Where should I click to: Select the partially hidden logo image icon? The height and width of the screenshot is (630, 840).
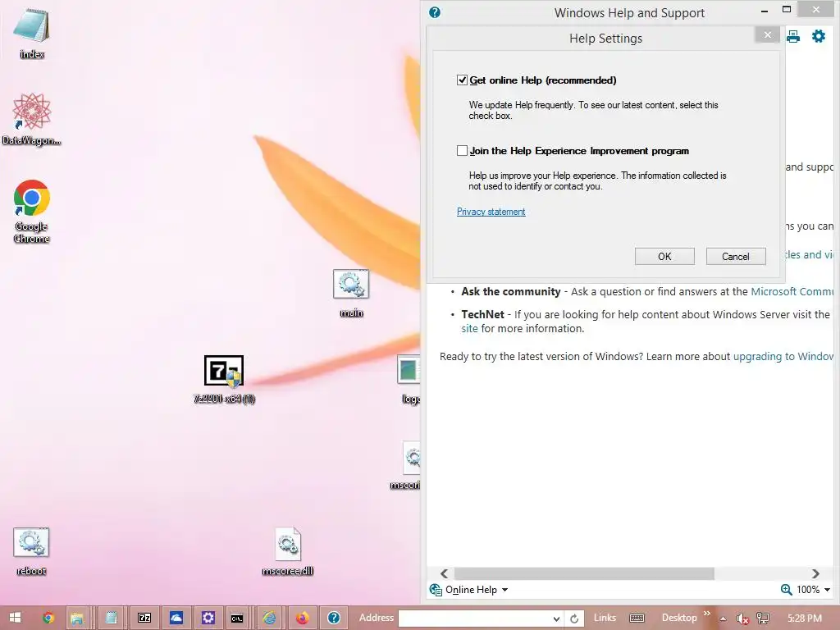(409, 379)
